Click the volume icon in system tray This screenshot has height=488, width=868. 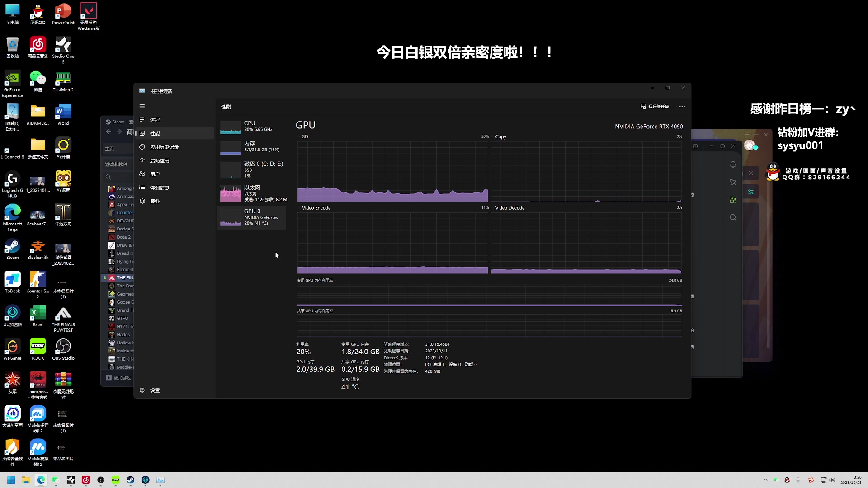pyautogui.click(x=832, y=480)
